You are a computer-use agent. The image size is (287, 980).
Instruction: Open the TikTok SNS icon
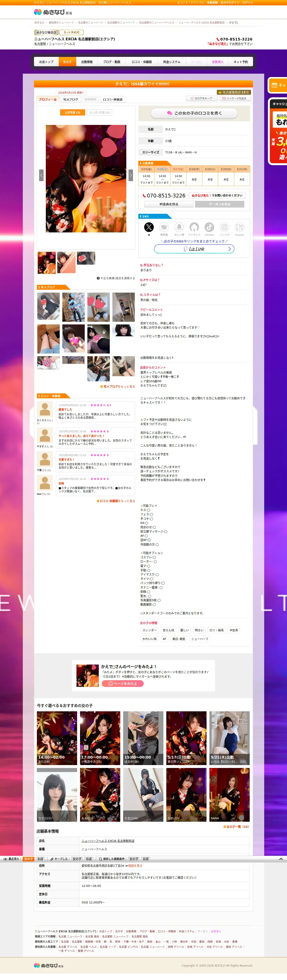(209, 227)
